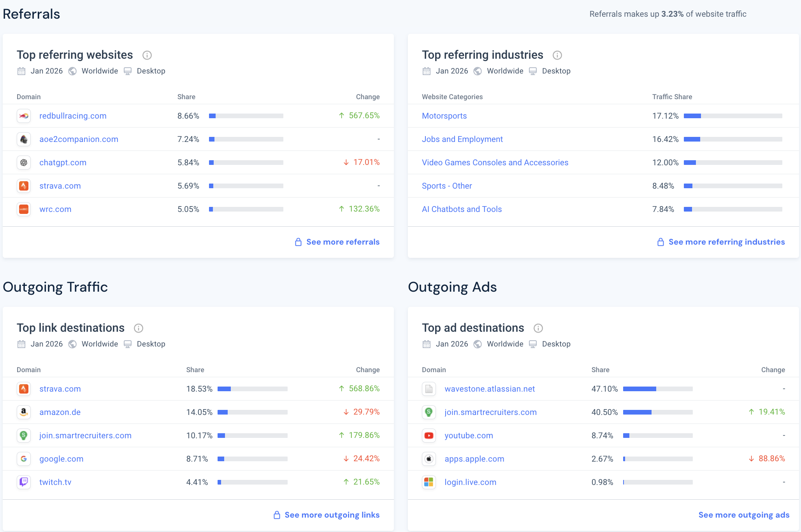Click info icon next to Top referring industries

(557, 55)
